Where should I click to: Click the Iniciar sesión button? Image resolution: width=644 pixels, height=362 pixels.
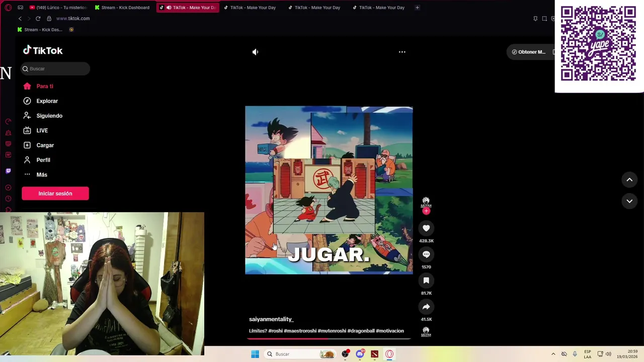(x=55, y=194)
